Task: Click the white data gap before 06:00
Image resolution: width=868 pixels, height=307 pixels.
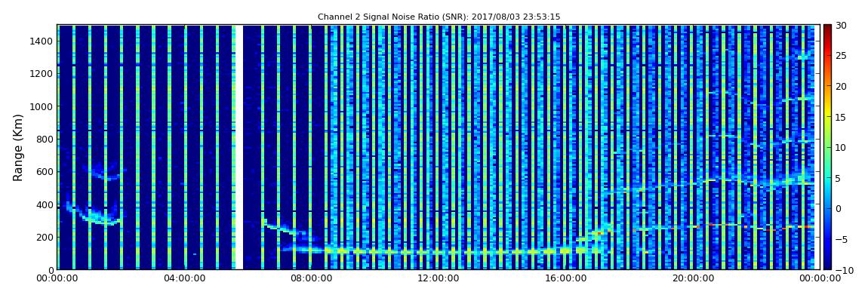Action: click(239, 147)
